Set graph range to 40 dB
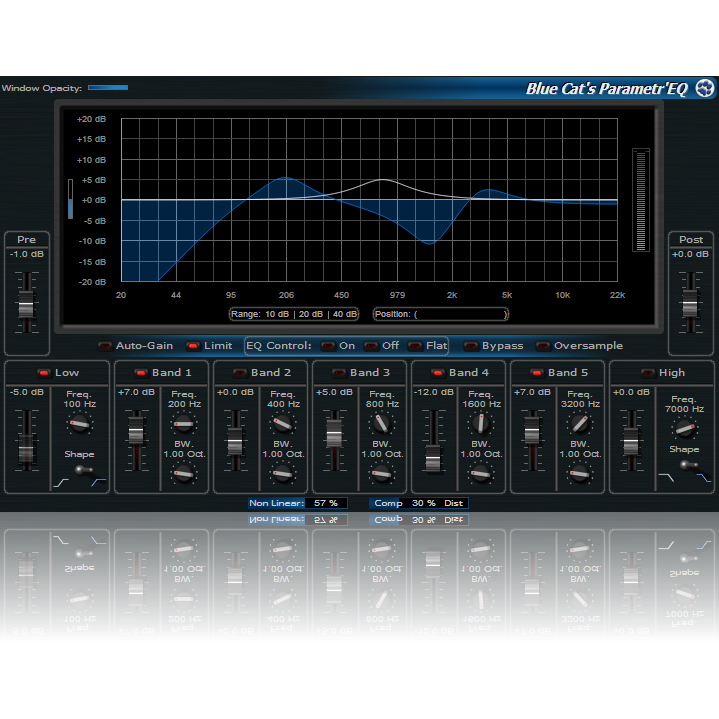Screen dimensions: 719x719 pyautogui.click(x=345, y=314)
